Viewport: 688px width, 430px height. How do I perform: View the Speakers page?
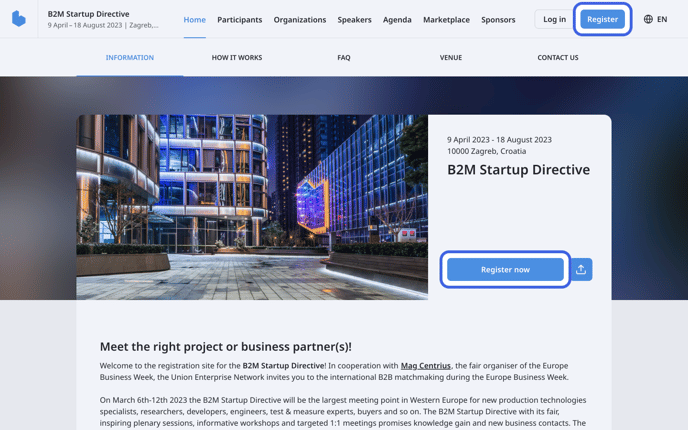pyautogui.click(x=354, y=20)
